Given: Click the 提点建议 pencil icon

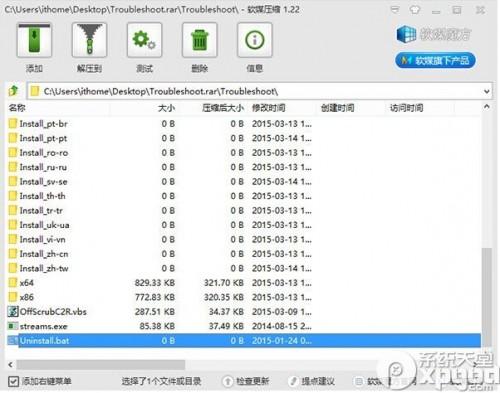Looking at the screenshot, I should (x=293, y=381).
